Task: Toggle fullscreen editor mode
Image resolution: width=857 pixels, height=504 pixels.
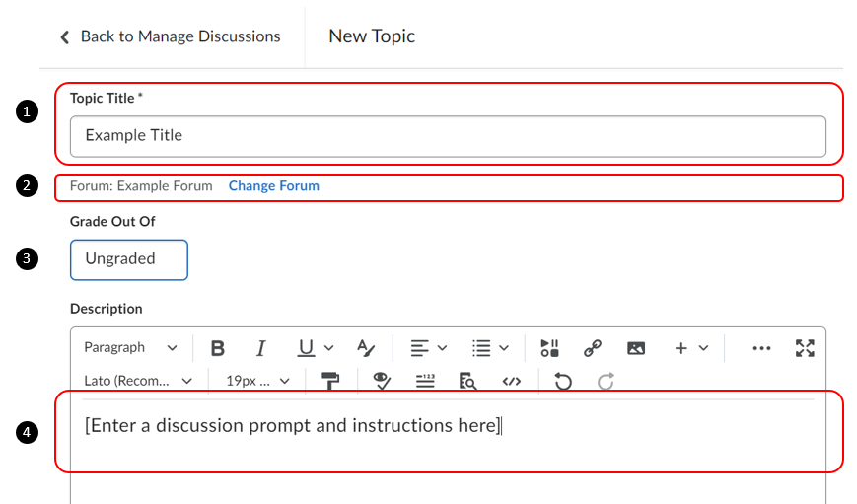Action: coord(805,348)
